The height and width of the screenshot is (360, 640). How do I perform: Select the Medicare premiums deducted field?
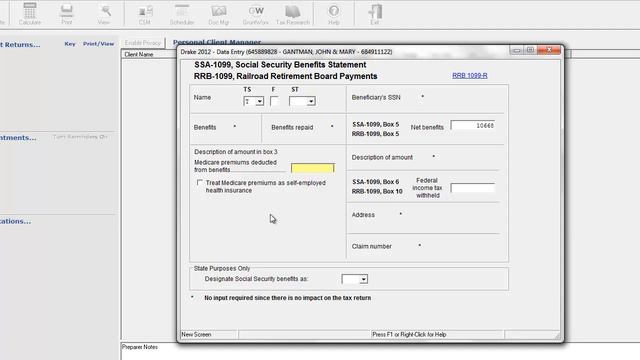[x=313, y=168]
